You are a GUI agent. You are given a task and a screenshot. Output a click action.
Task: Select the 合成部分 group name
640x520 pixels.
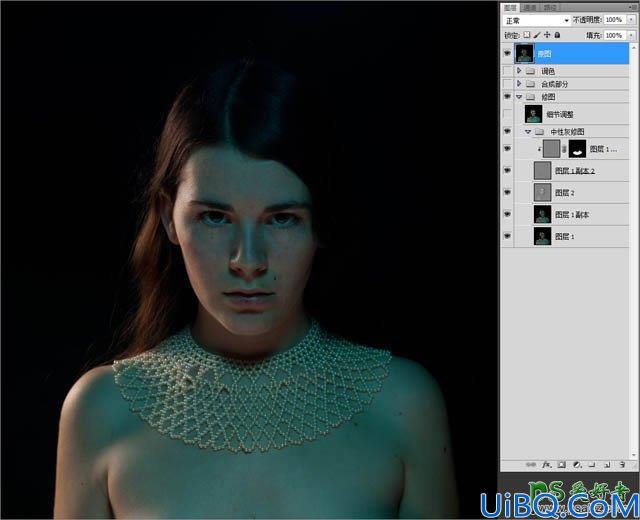[x=554, y=84]
